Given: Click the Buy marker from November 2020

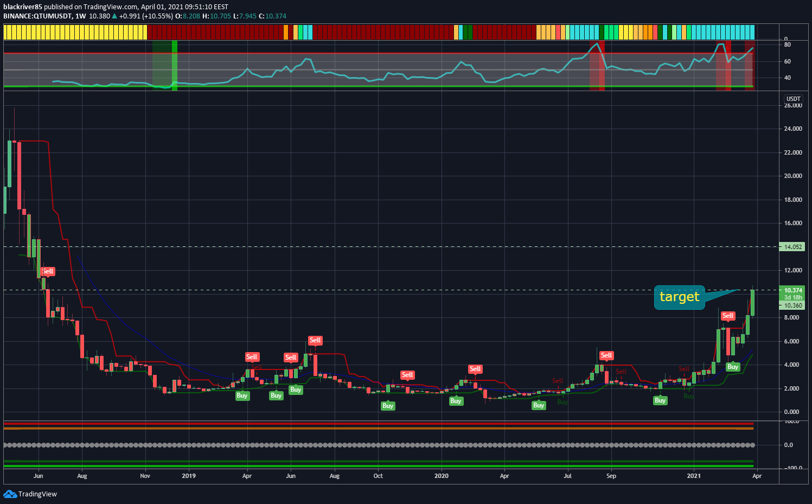Looking at the screenshot, I should point(660,400).
